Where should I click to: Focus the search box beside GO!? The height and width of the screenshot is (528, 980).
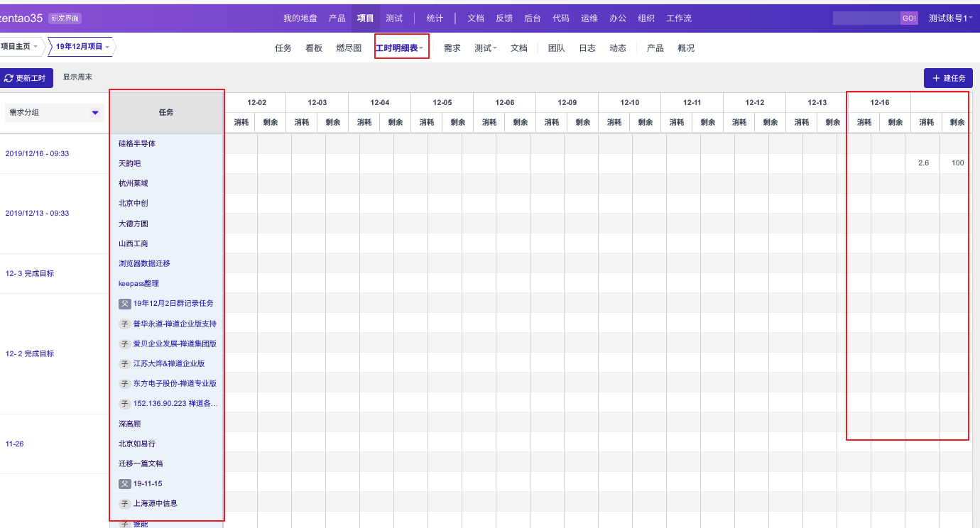pos(866,18)
